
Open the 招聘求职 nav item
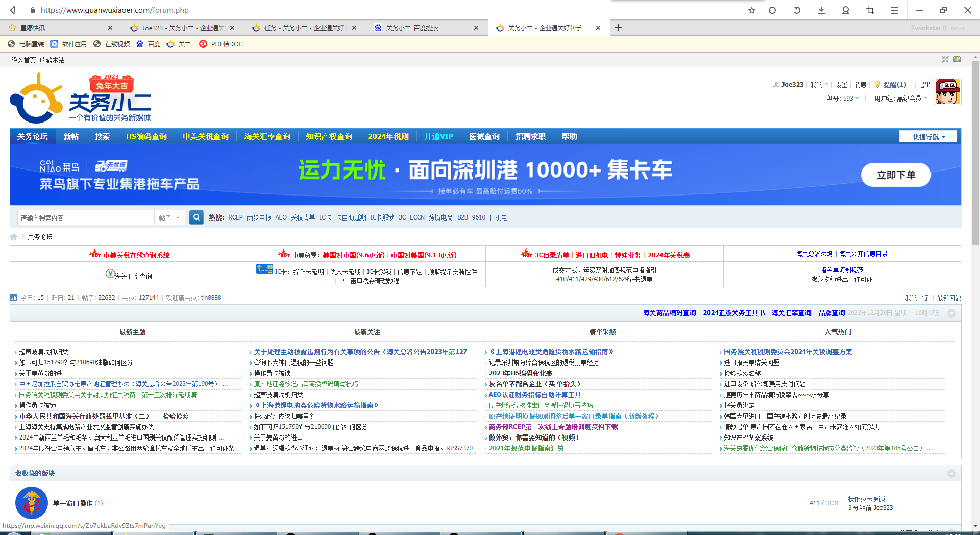click(x=531, y=136)
